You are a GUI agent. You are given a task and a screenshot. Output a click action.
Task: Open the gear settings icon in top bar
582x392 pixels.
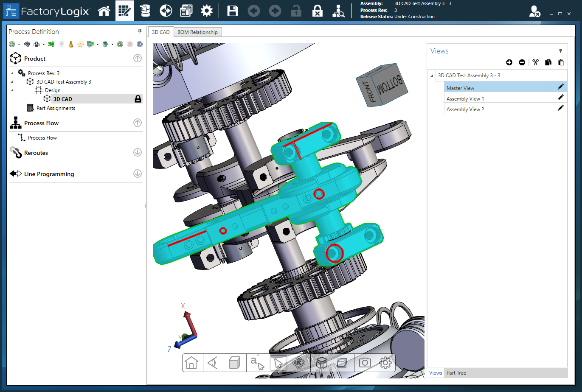coord(207,11)
